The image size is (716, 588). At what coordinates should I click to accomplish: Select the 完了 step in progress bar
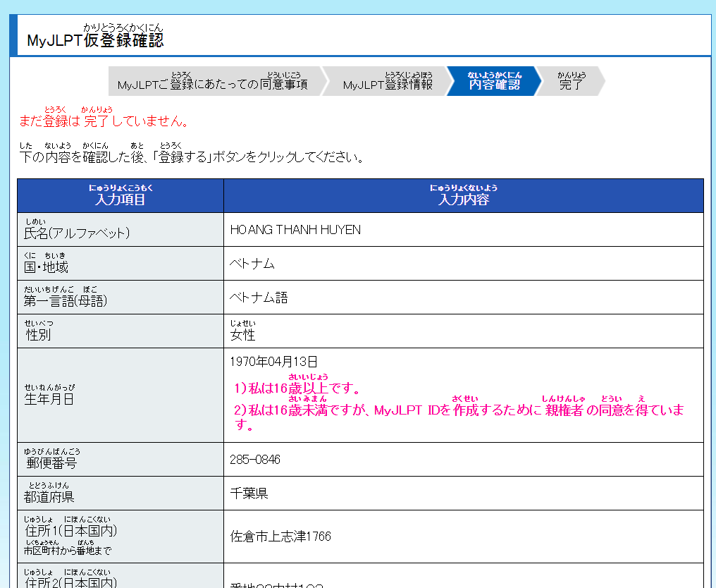[572, 85]
